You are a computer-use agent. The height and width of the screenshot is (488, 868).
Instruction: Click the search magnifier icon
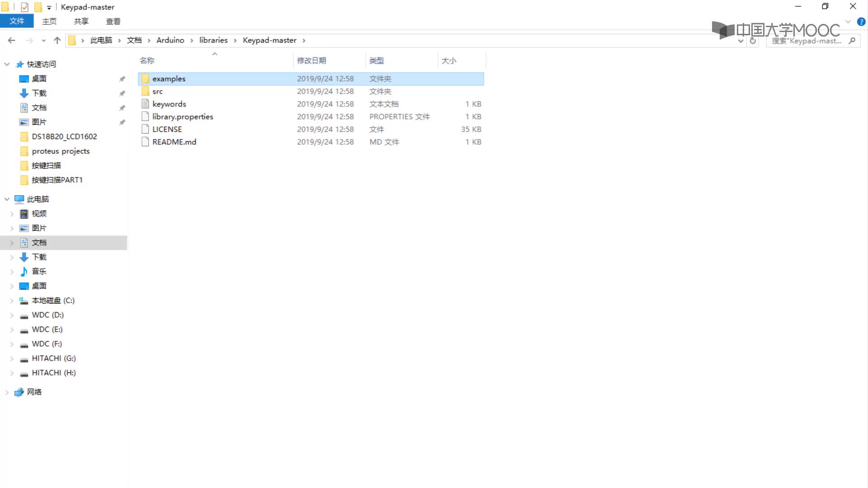(852, 41)
